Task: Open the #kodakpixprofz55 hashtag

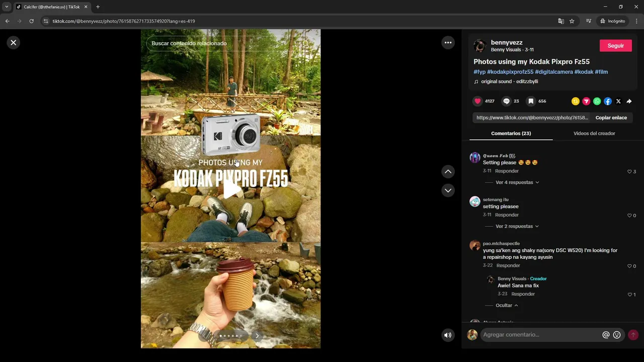Action: click(x=510, y=72)
